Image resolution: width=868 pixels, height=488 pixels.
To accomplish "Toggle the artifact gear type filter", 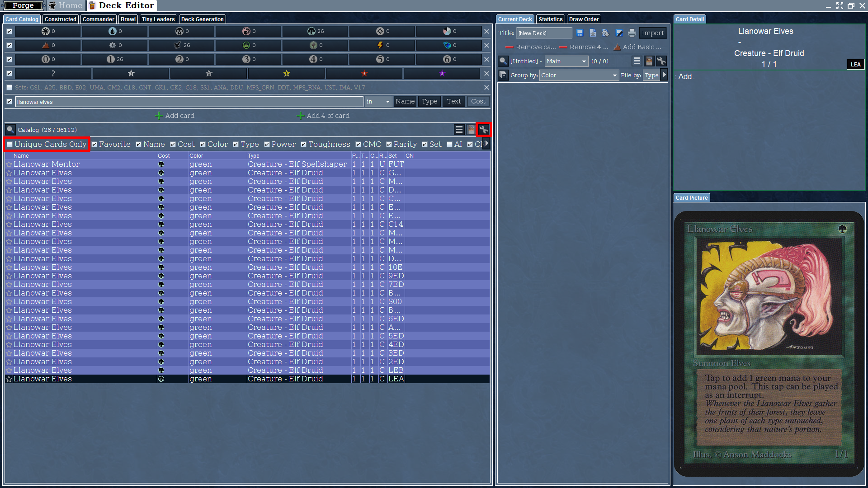I will click(x=115, y=45).
